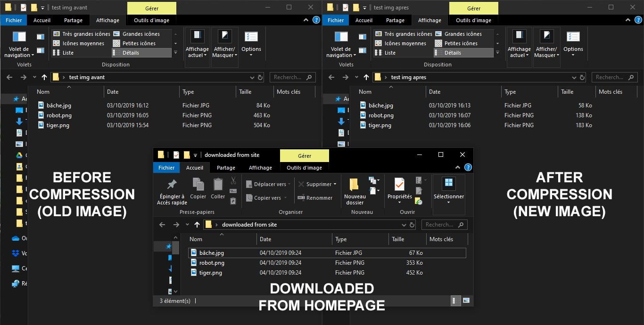Open Partage tab in downloaded from site window
644x325 pixels.
pos(226,168)
